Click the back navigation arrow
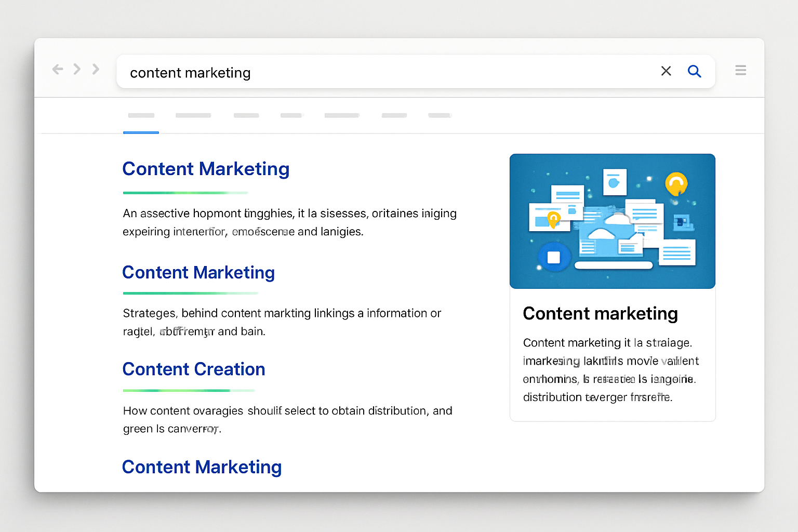 58,69
